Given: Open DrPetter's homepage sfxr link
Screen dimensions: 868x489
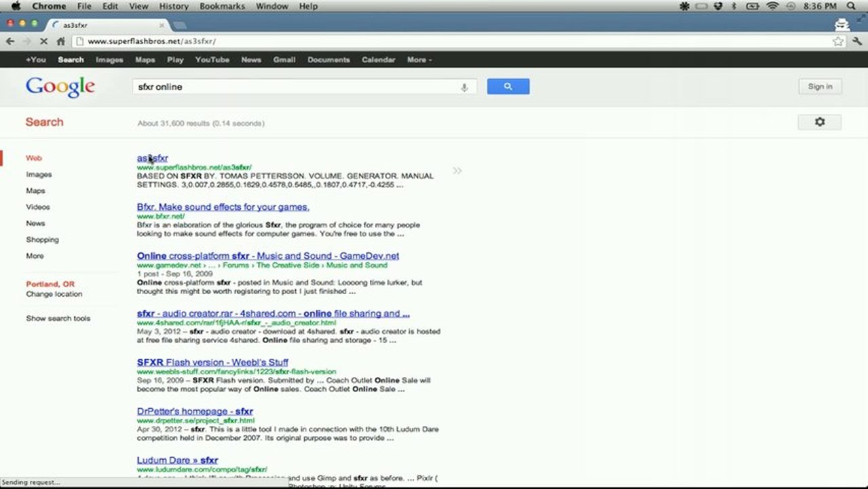Looking at the screenshot, I should click(x=195, y=412).
